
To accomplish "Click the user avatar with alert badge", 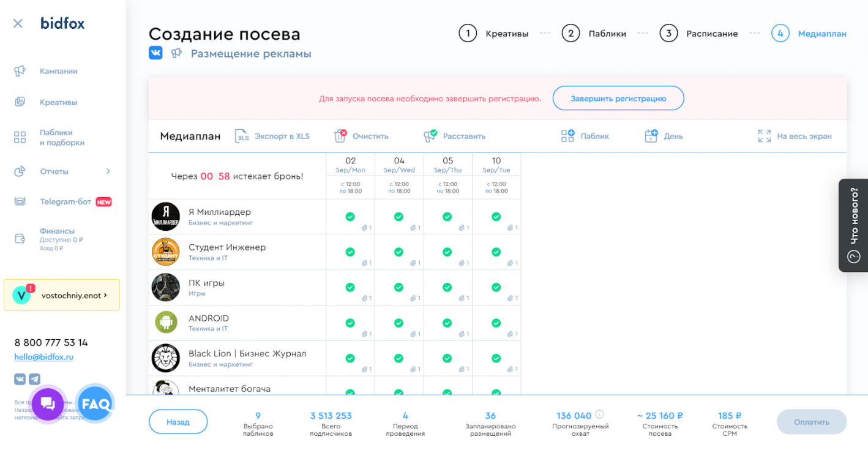I will click(x=22, y=295).
